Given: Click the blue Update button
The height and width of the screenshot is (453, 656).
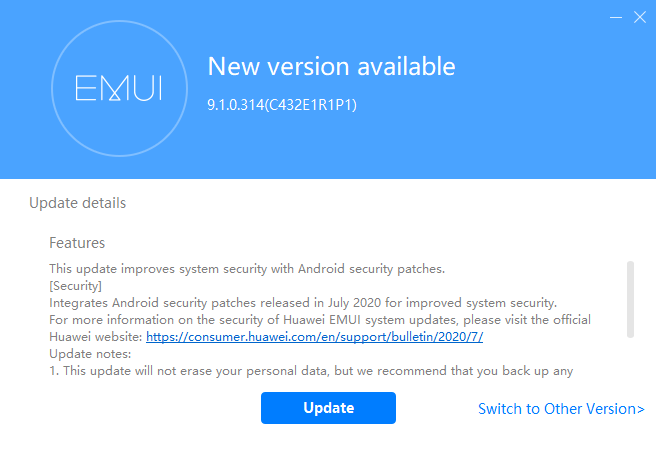Looking at the screenshot, I should pyautogui.click(x=328, y=408).
